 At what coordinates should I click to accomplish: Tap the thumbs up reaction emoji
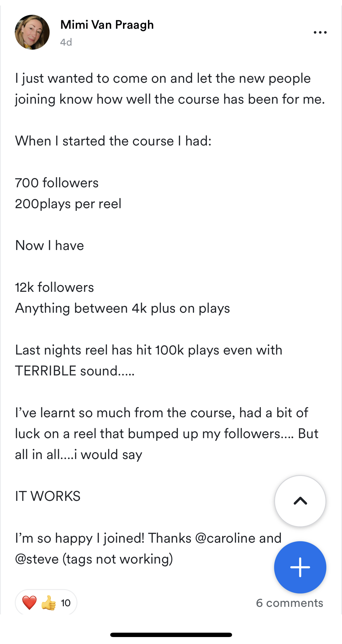tap(48, 602)
